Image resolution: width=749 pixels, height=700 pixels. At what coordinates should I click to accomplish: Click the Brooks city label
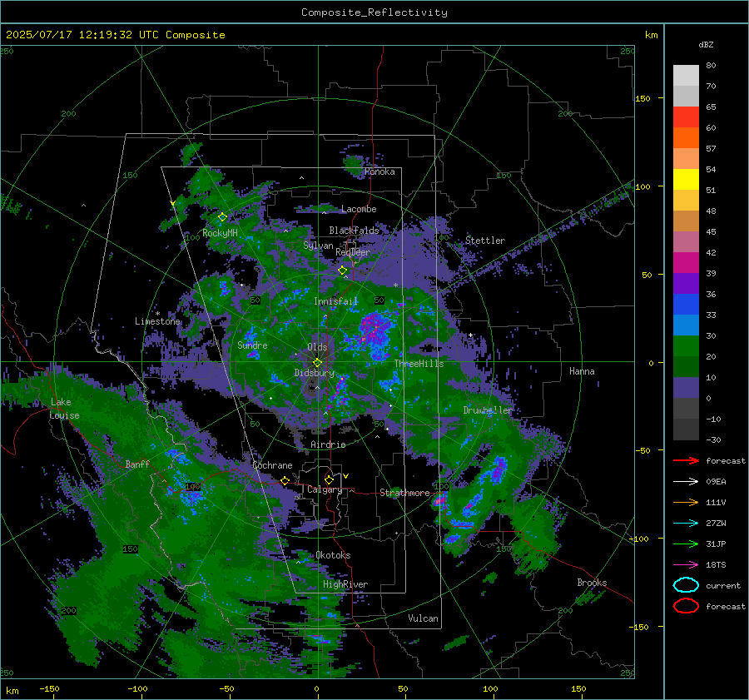(592, 583)
